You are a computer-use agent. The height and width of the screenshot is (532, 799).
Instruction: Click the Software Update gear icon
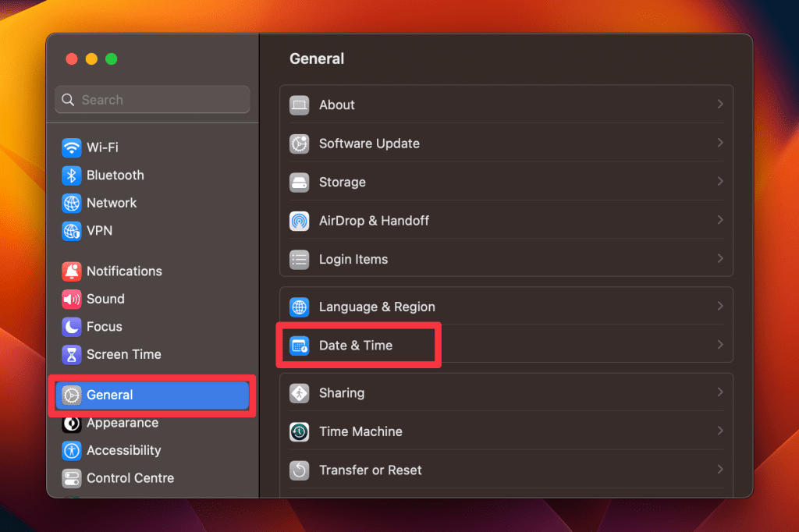click(x=299, y=144)
